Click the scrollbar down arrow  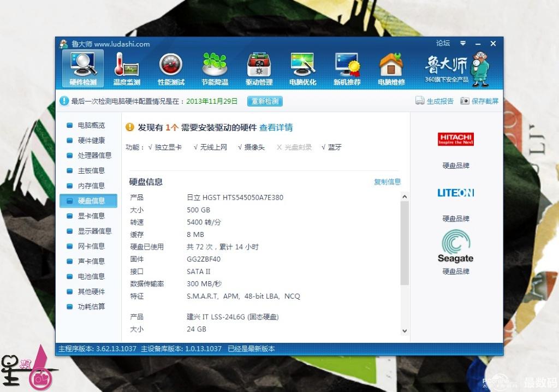click(x=405, y=331)
